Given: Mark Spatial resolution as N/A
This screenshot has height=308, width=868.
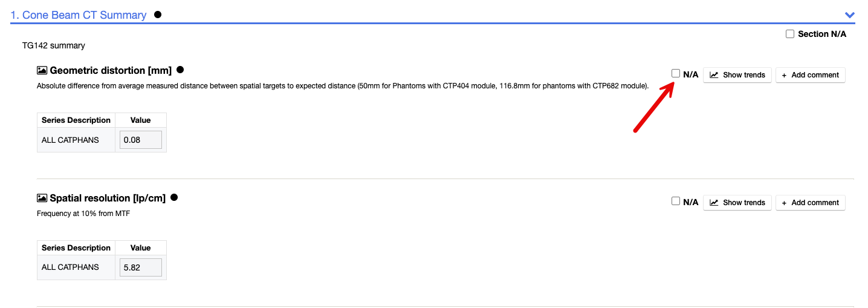Looking at the screenshot, I should click(676, 201).
